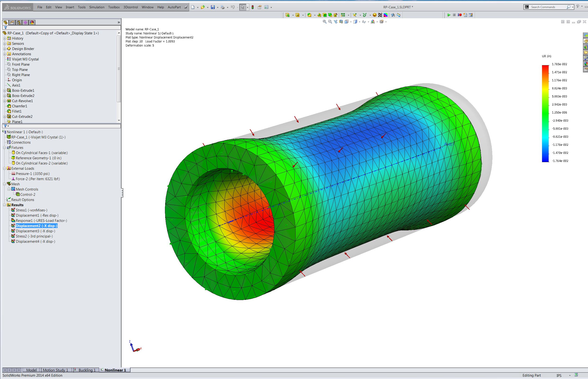Click the Fillet feature icon
The image size is (588, 379).
tap(309, 15)
